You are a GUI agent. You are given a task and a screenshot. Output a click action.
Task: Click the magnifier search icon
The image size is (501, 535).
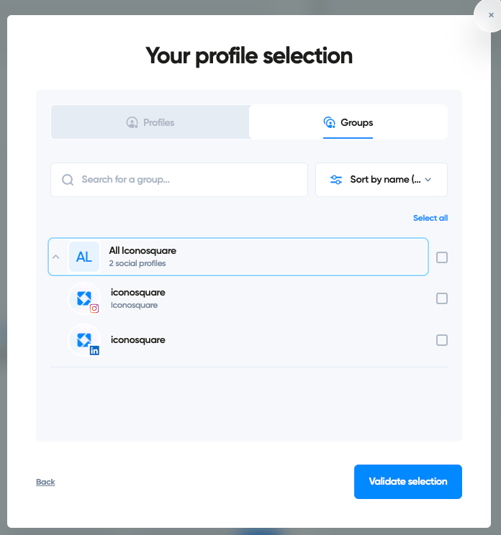(x=68, y=180)
